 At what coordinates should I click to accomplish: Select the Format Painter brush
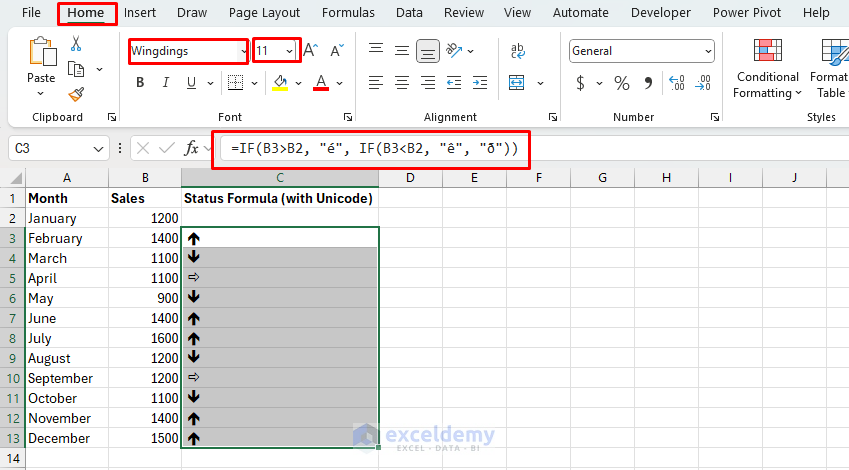pyautogui.click(x=76, y=94)
